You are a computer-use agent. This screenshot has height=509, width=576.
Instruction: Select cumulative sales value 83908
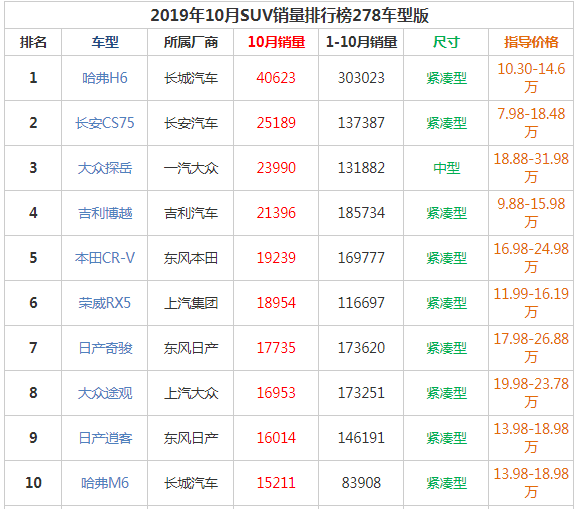coord(361,483)
